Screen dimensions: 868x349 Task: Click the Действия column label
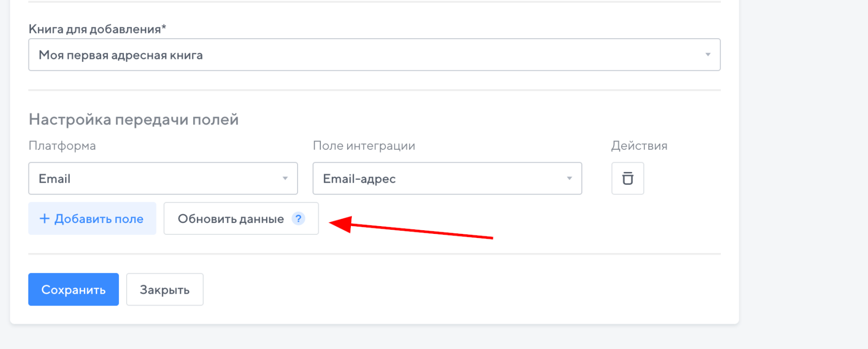click(x=639, y=146)
